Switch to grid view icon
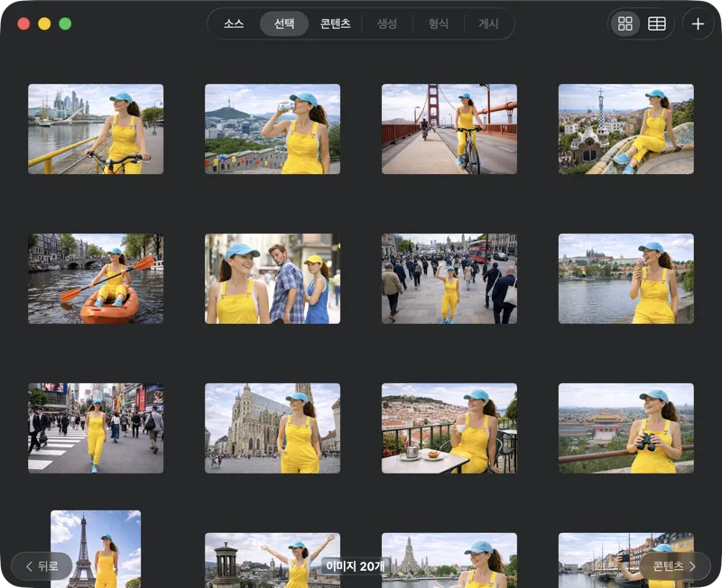 [x=625, y=24]
